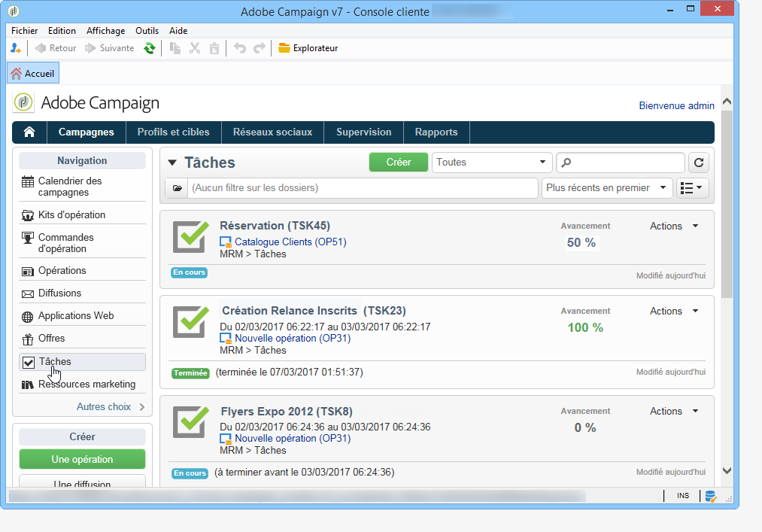This screenshot has width=762, height=532.
Task: Click the Adobe Campaign logo icon
Action: (23, 102)
